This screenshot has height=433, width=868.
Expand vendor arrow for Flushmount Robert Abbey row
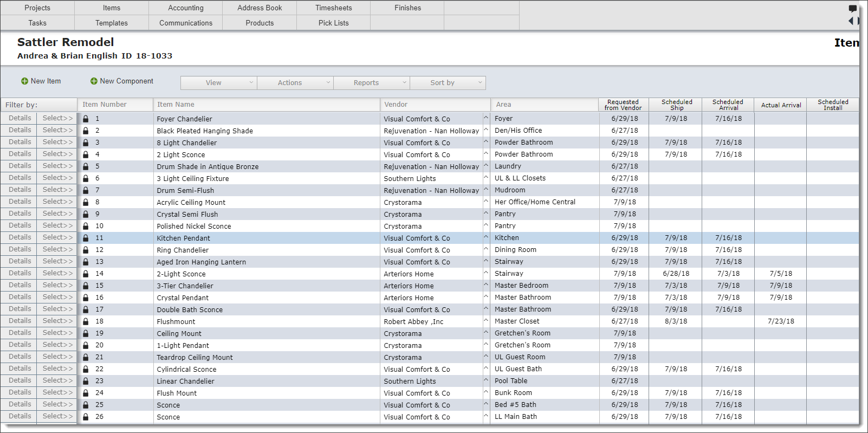[x=486, y=320]
